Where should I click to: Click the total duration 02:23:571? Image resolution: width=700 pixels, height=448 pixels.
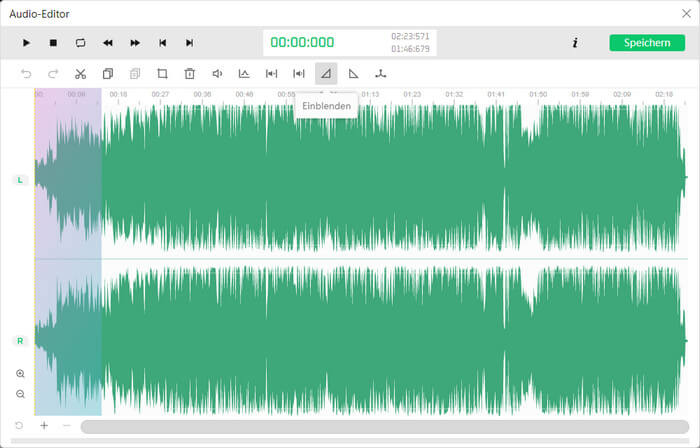click(x=410, y=36)
